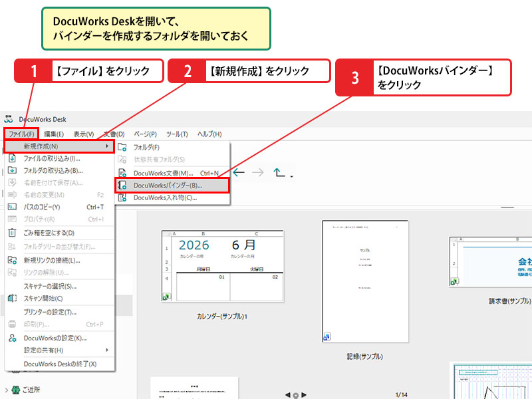Click the フォルダの取り込み(B) icon

[x=12, y=170]
